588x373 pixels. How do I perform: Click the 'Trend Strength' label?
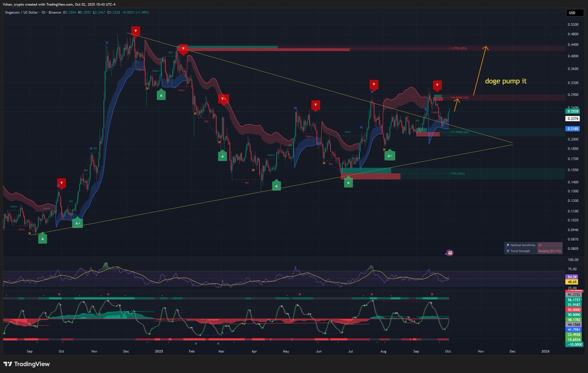[x=520, y=251]
